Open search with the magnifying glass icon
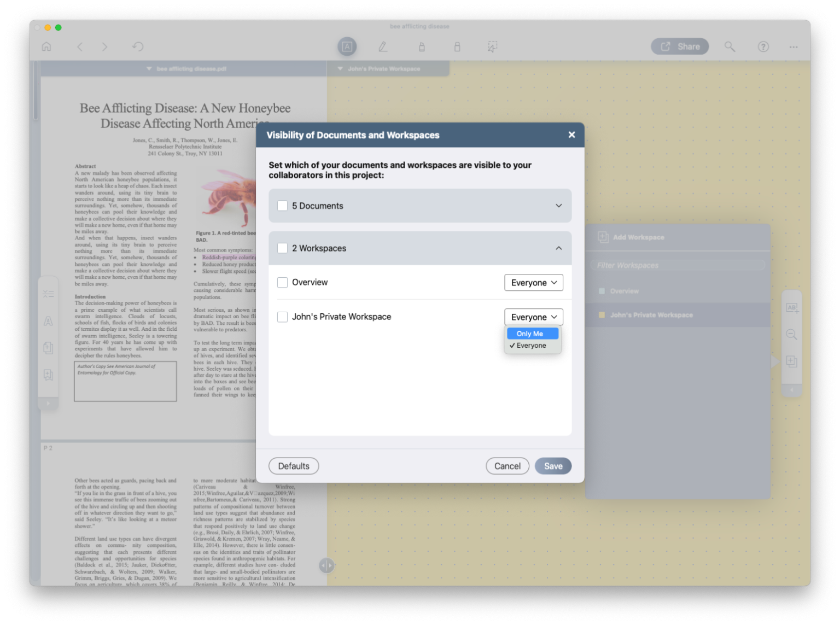The height and width of the screenshot is (625, 840). tap(730, 46)
